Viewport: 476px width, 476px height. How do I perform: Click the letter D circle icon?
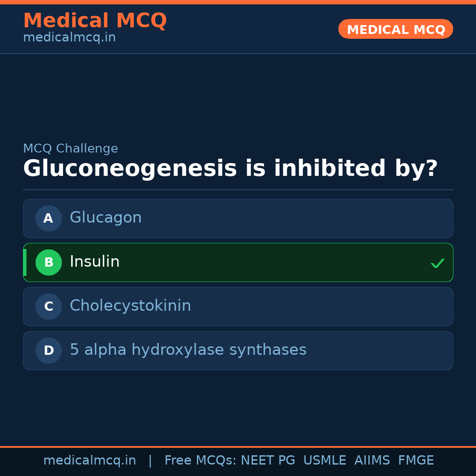point(48,350)
